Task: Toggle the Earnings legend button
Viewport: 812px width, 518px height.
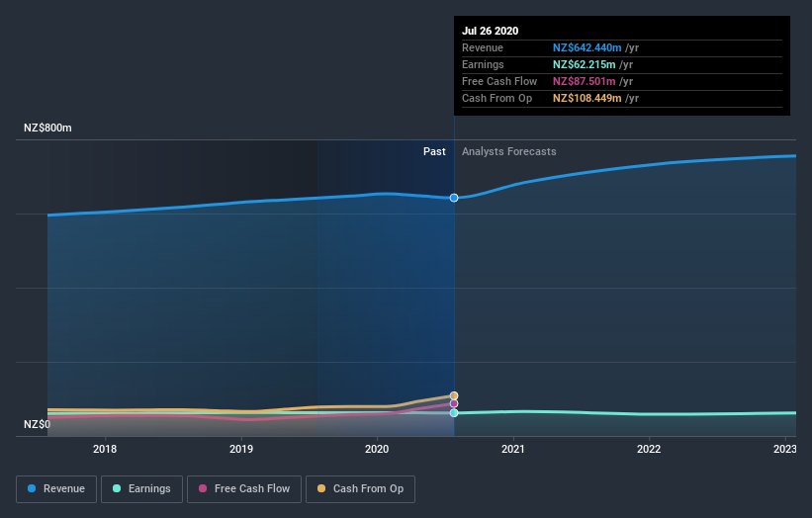Action: pos(141,489)
